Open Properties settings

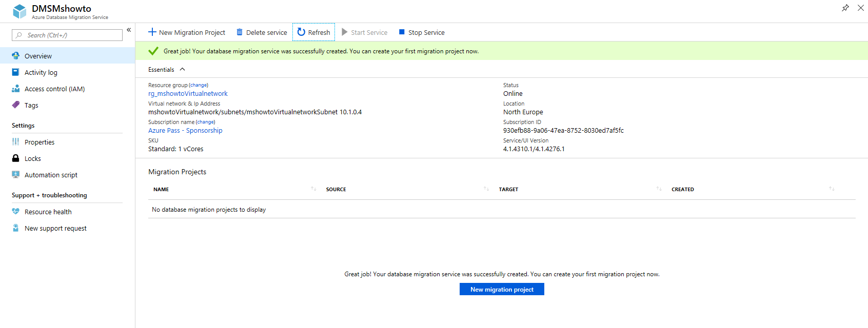pyautogui.click(x=40, y=142)
